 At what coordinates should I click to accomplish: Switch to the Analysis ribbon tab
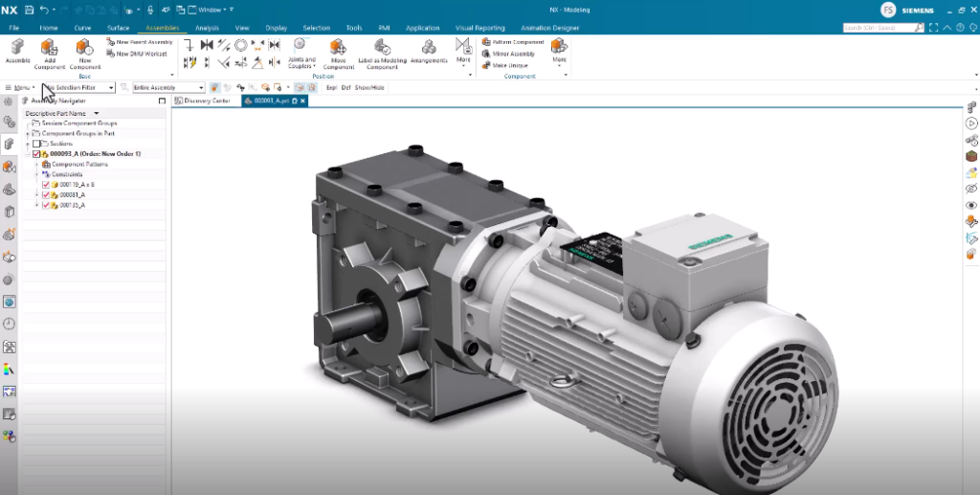point(207,28)
